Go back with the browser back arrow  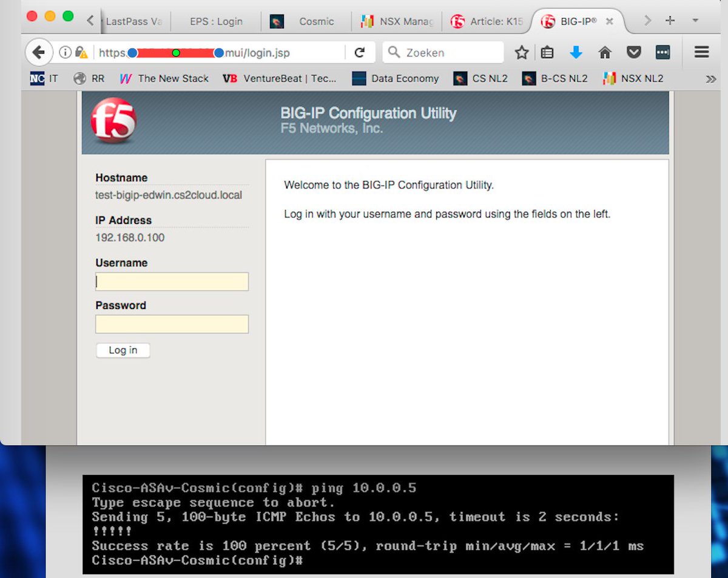[38, 53]
